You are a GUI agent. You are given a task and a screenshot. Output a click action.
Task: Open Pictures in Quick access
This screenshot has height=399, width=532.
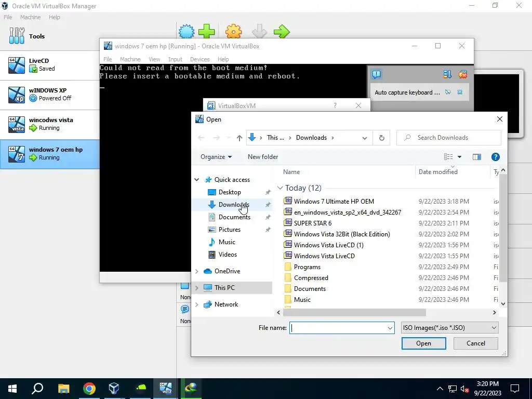pos(229,230)
